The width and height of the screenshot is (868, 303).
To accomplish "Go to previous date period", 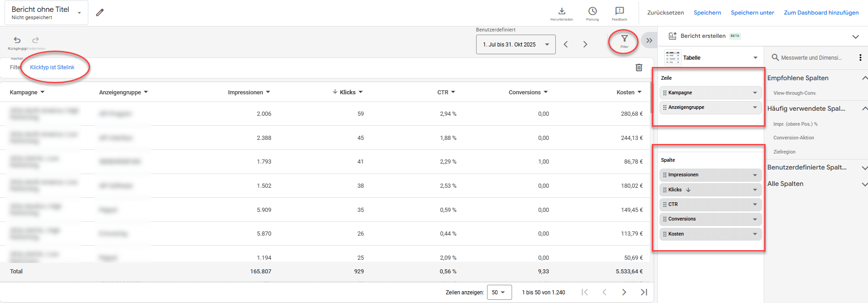I will (566, 45).
